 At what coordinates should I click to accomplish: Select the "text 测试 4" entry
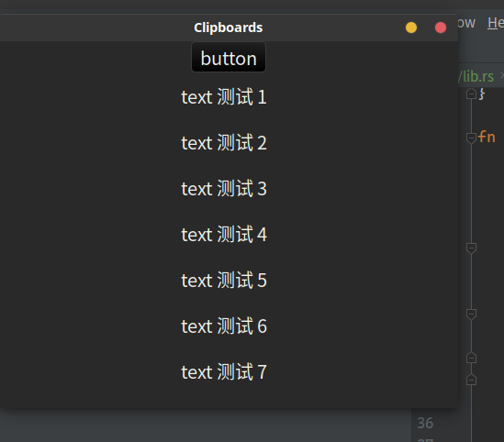224,235
